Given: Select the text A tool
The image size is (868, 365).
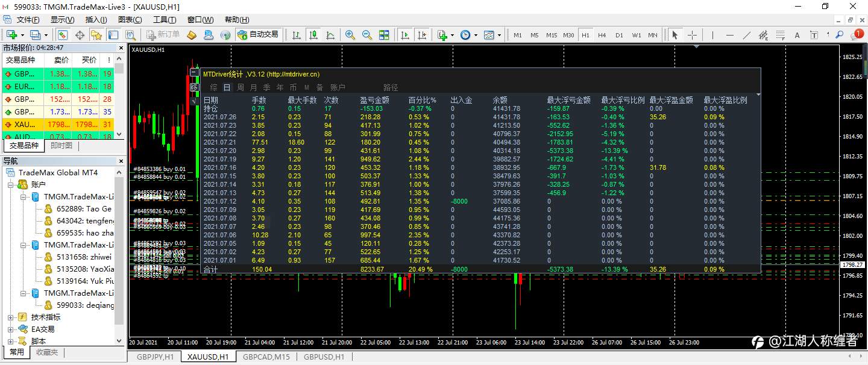Looking at the screenshot, I should click(x=797, y=35).
